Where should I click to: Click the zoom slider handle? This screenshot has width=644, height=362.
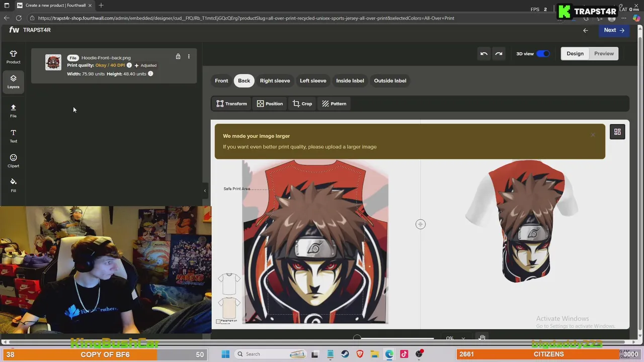(x=357, y=338)
